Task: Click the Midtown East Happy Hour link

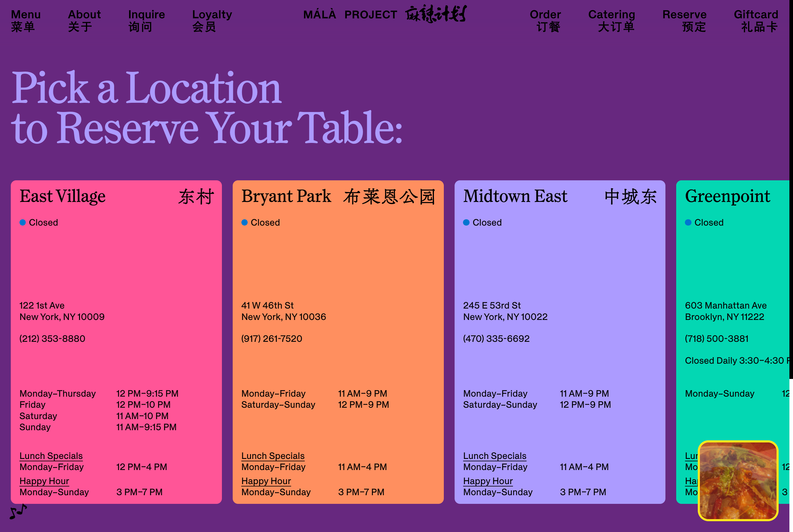Action: pos(488,481)
